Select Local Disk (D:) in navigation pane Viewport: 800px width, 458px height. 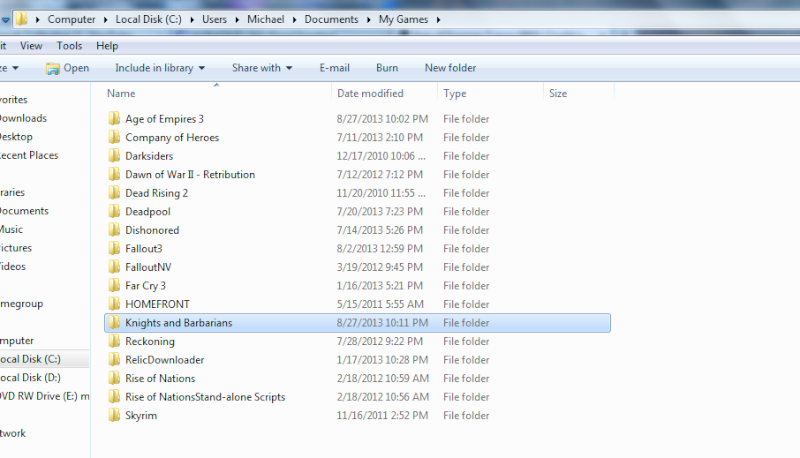tap(30, 377)
